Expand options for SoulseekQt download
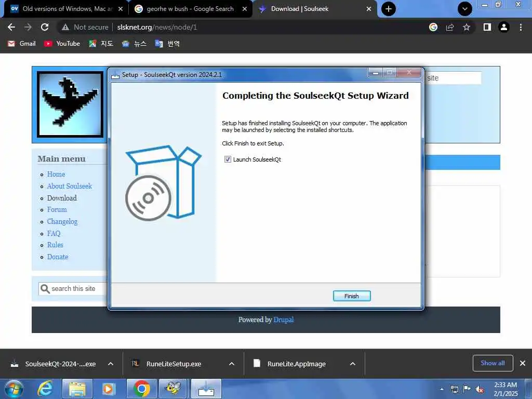 (x=111, y=364)
